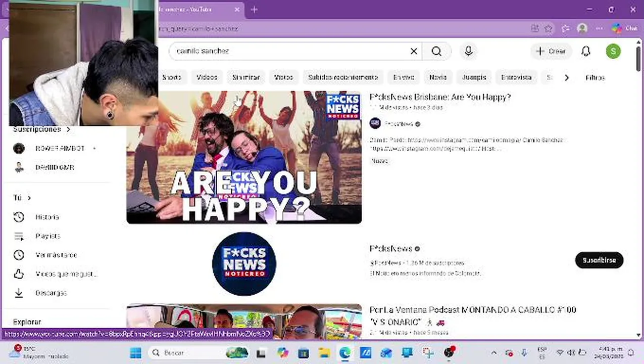The image size is (644, 364).
Task: Clear the YouTube search box text
Action: coord(414,51)
